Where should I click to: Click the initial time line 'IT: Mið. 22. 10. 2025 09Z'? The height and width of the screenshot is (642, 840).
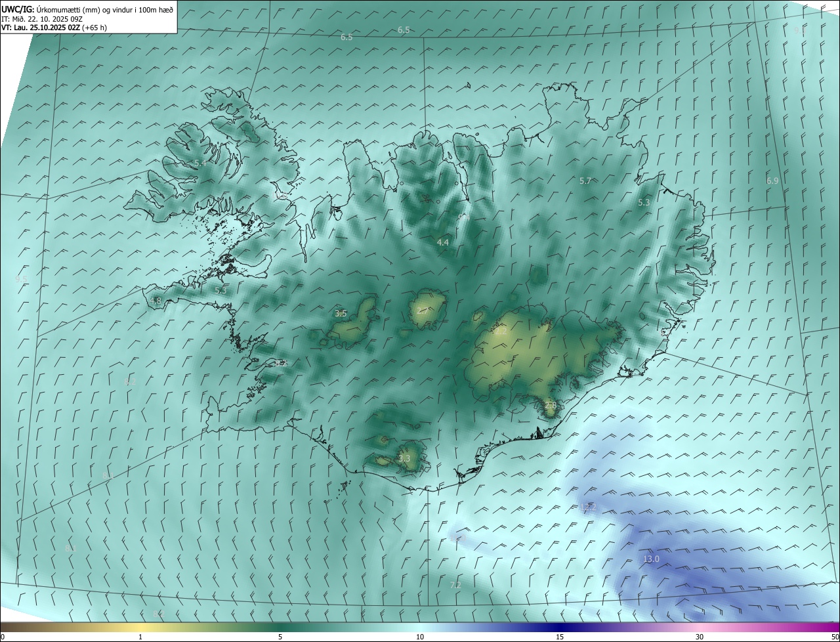41,18
